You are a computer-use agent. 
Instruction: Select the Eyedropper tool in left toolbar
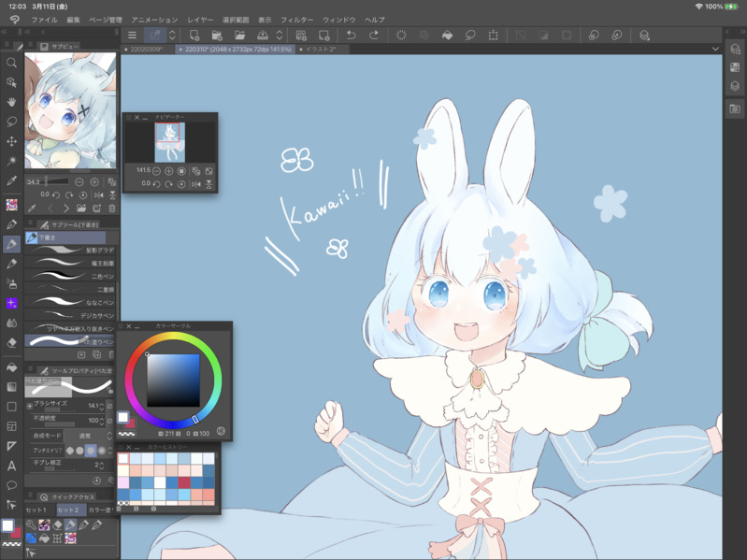click(x=11, y=180)
